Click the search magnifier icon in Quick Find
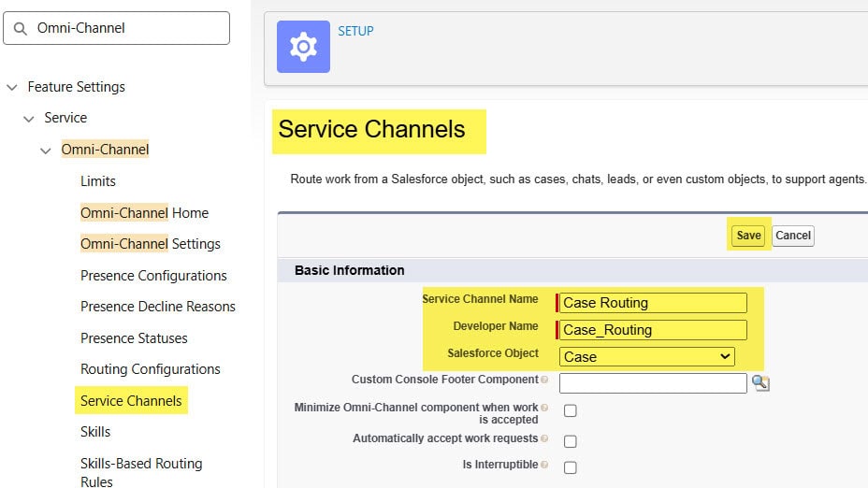Image resolution: width=868 pixels, height=488 pixels. pos(21,29)
